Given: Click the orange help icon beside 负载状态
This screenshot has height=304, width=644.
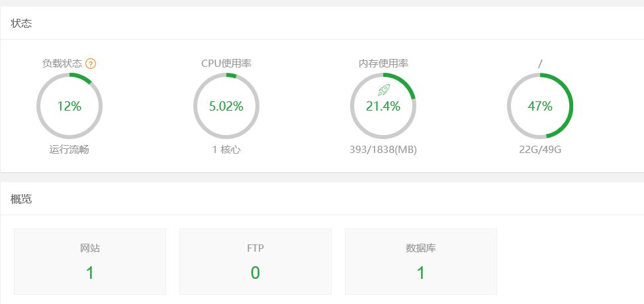Looking at the screenshot, I should (x=91, y=64).
